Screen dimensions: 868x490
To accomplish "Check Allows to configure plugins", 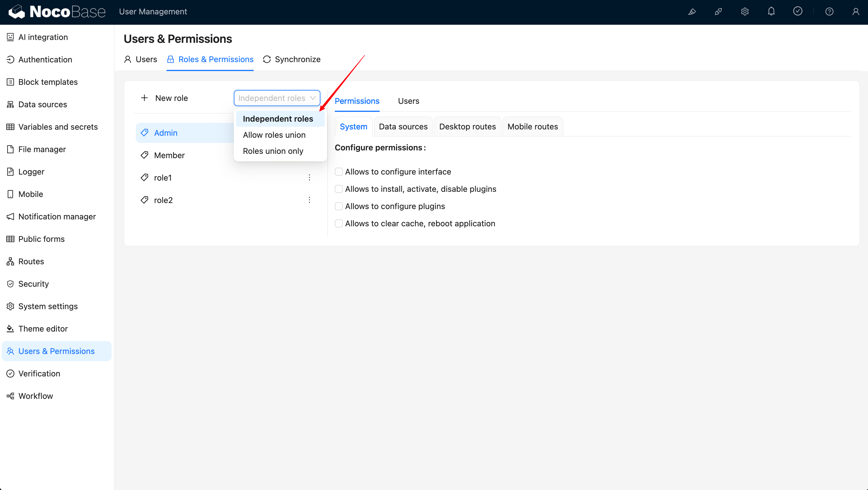I will (x=339, y=206).
